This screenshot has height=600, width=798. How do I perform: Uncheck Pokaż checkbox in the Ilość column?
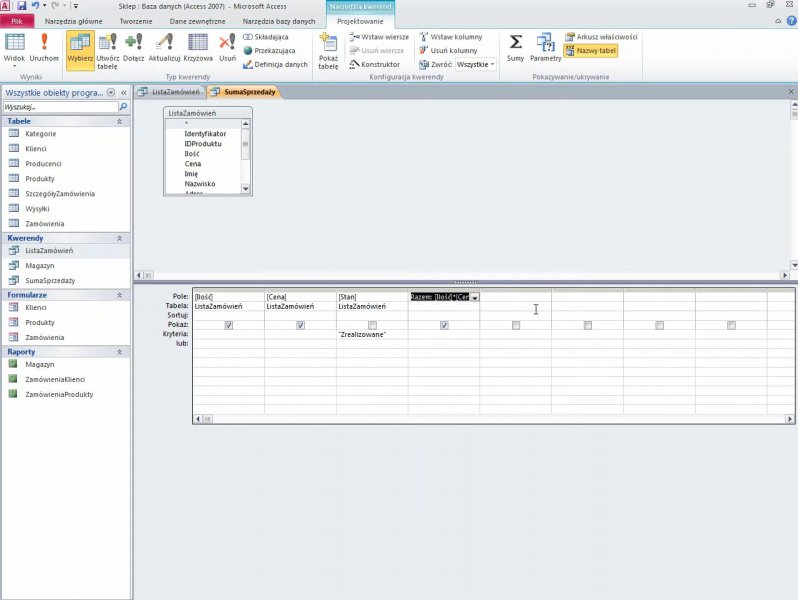[x=229, y=325]
